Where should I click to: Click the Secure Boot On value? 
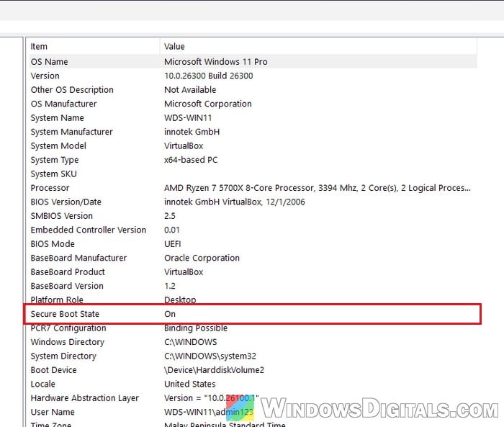[x=170, y=314]
